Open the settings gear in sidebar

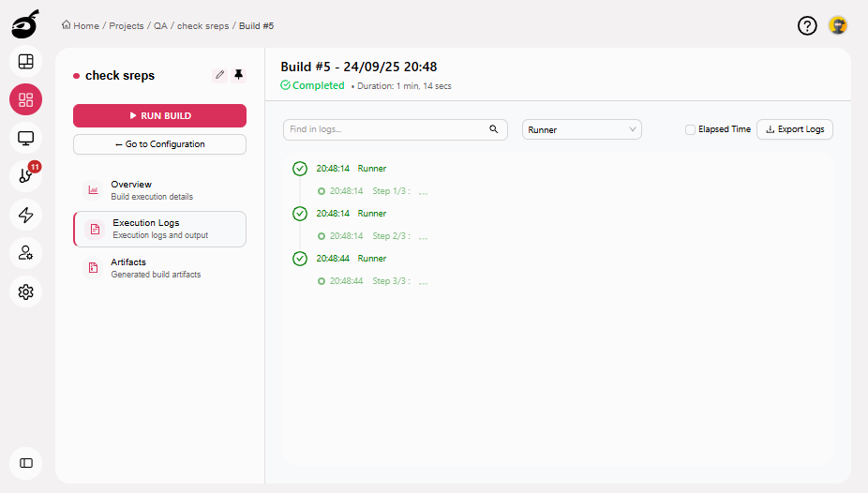click(x=26, y=291)
